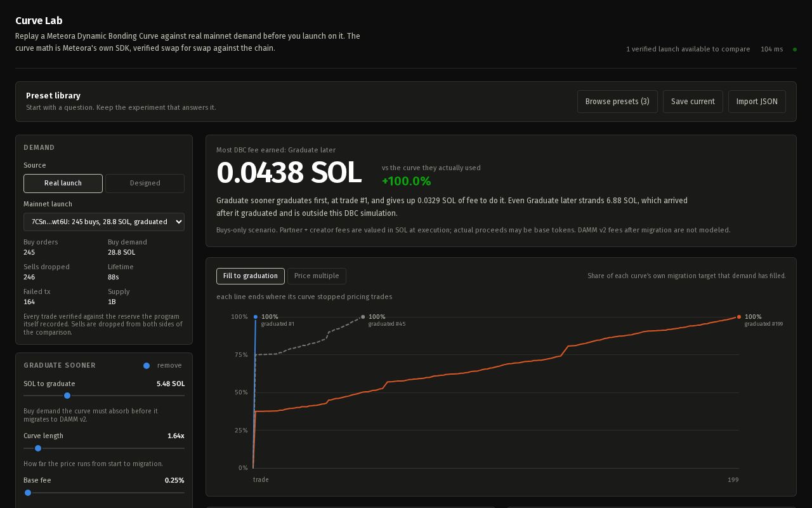Switch demand source to Designed

145,184
